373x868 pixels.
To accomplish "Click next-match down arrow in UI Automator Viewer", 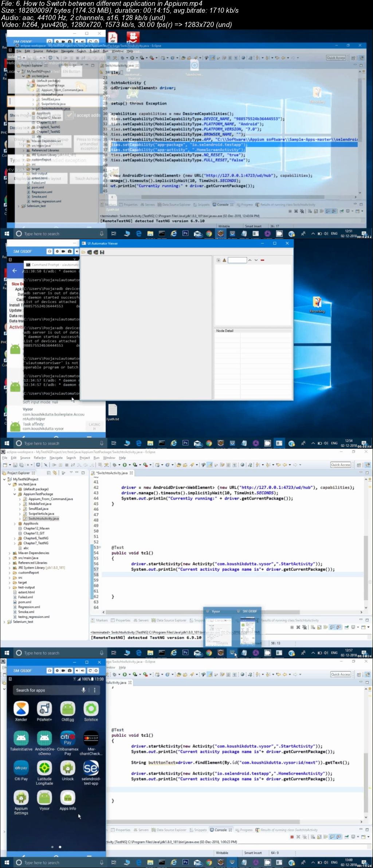I will coord(256,260).
